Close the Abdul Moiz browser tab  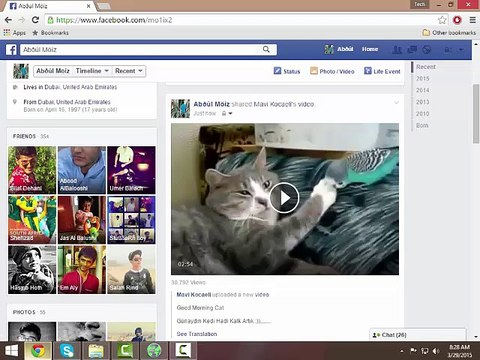tap(89, 6)
